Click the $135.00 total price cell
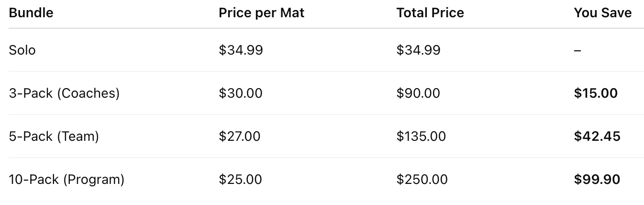 click(x=421, y=136)
